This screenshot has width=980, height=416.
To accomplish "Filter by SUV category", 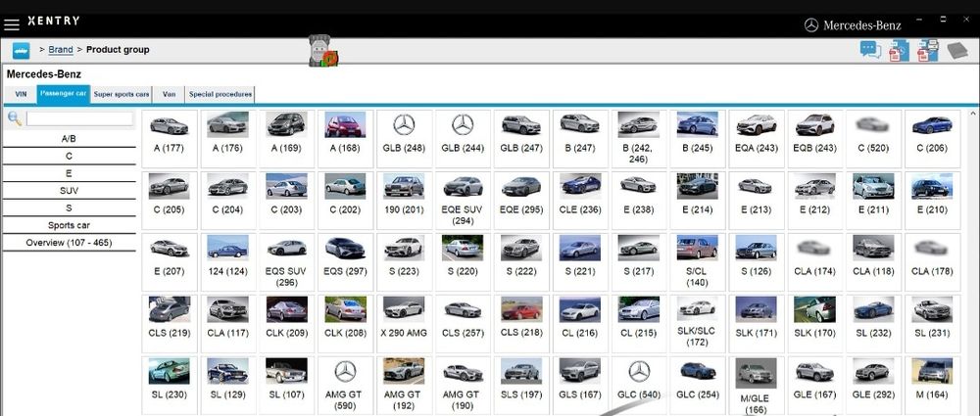I will click(x=69, y=191).
